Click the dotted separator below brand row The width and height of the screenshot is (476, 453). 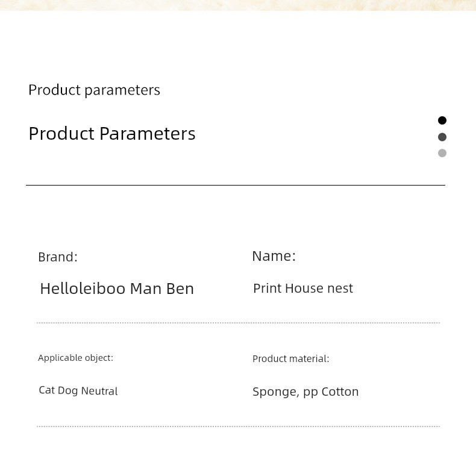tap(239, 323)
